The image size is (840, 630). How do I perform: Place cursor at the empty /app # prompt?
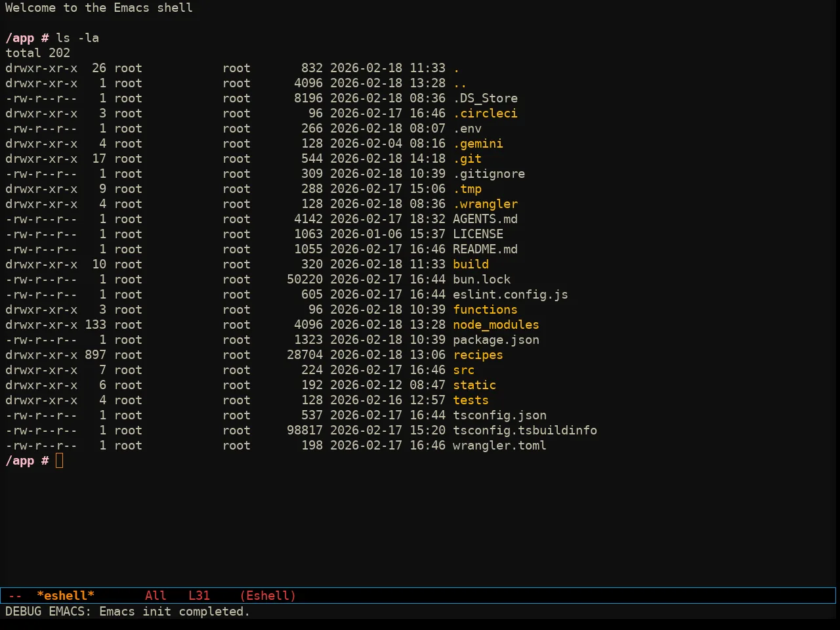[59, 461]
